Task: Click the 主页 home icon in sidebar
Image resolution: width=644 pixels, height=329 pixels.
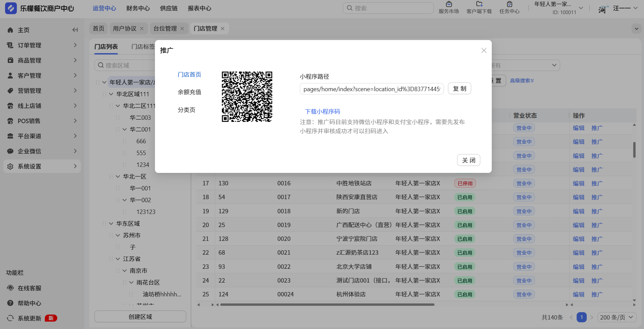Action: 10,30
